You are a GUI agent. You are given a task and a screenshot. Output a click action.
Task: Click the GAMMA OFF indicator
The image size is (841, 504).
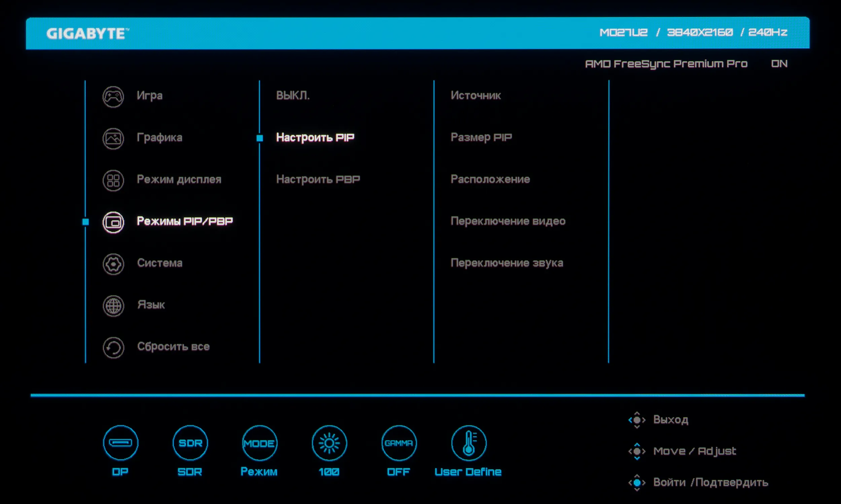click(399, 443)
